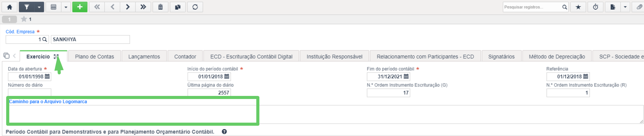Switch to grid view mode
The image size is (644, 136).
54,7
